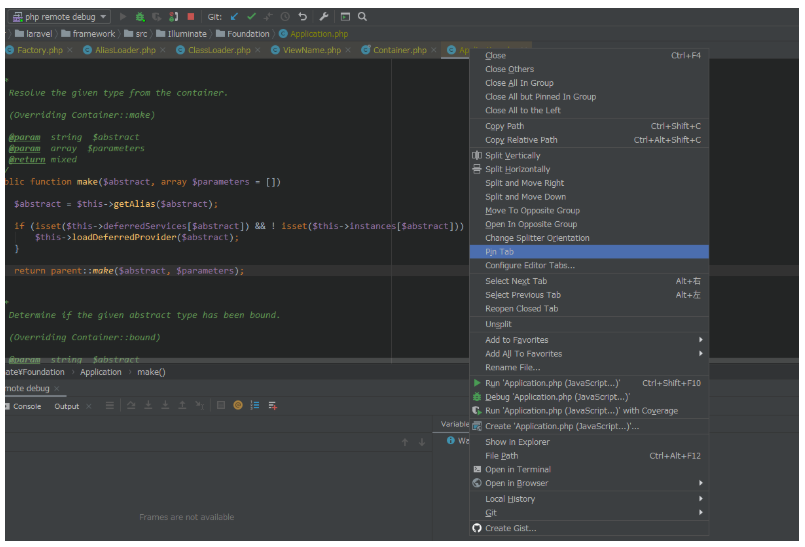Switch to the Container.php editor tab
Viewport: 805px width, 547px height.
(399, 50)
